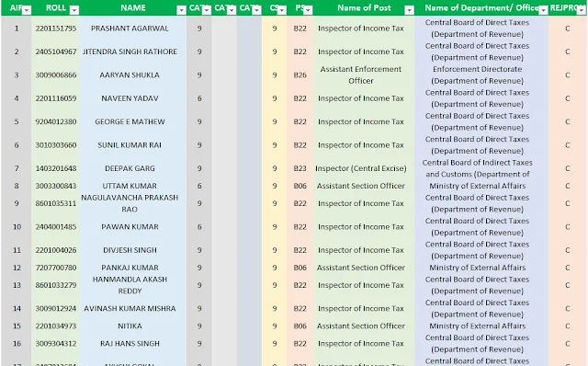Click the B26 post code cell
This screenshot has height=366, width=588.
(300, 74)
